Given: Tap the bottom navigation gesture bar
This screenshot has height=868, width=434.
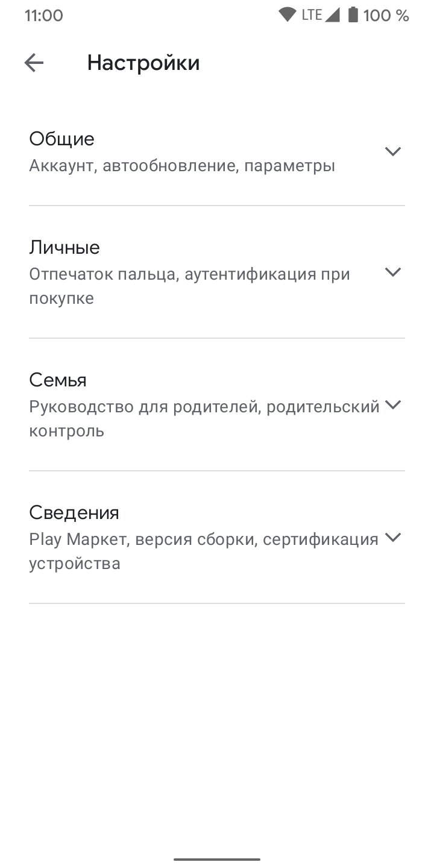Looking at the screenshot, I should tap(217, 859).
